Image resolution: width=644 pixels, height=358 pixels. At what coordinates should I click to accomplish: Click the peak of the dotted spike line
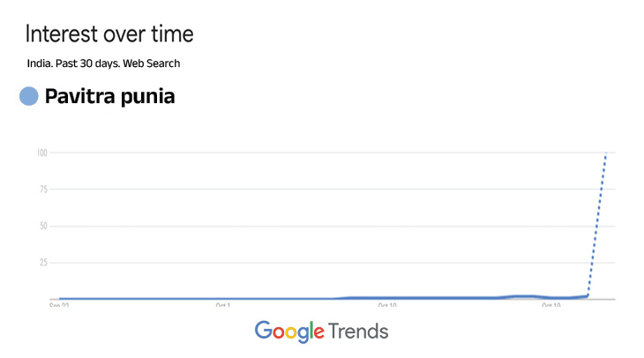tap(606, 154)
